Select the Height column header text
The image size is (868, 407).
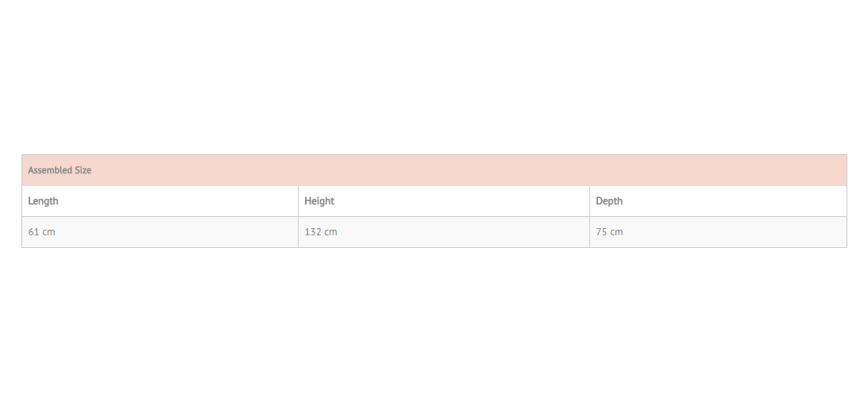point(319,201)
